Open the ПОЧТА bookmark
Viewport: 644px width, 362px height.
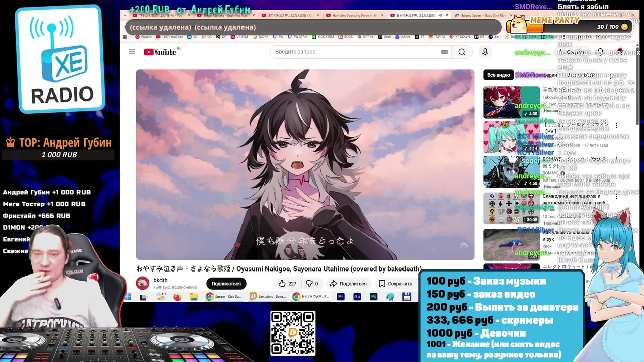437,37
